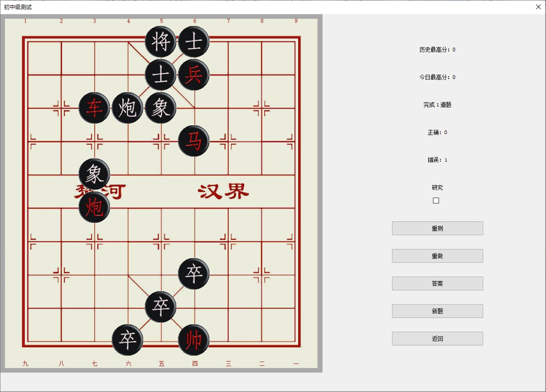Select the red soldier 兵 piece
This screenshot has height=392, width=546.
(x=194, y=75)
